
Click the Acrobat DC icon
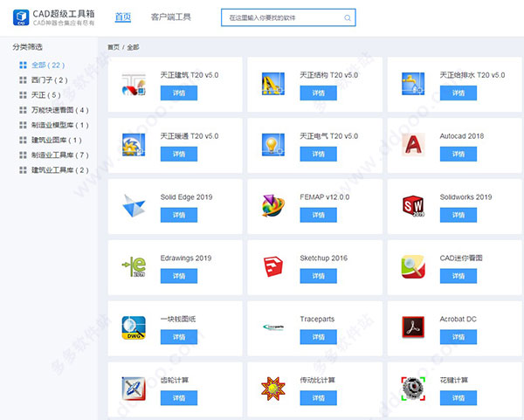point(413,327)
